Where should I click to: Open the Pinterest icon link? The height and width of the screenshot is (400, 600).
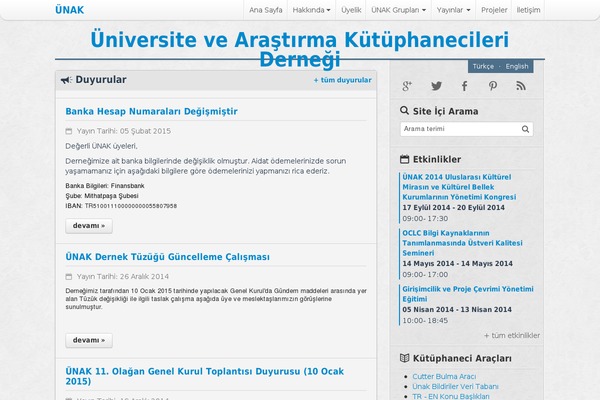[x=493, y=86]
